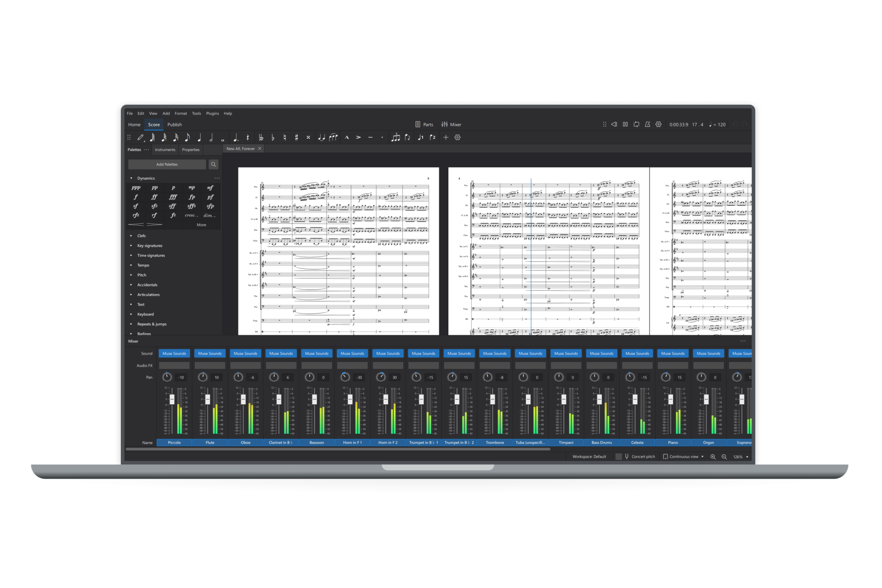The width and height of the screenshot is (882, 588).
Task: Open the Plugins menu
Action: [x=212, y=113]
